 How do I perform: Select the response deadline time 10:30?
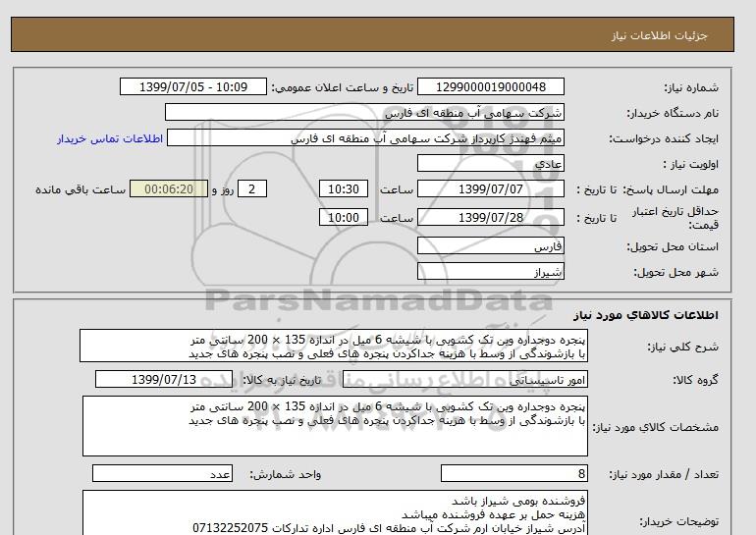click(344, 188)
